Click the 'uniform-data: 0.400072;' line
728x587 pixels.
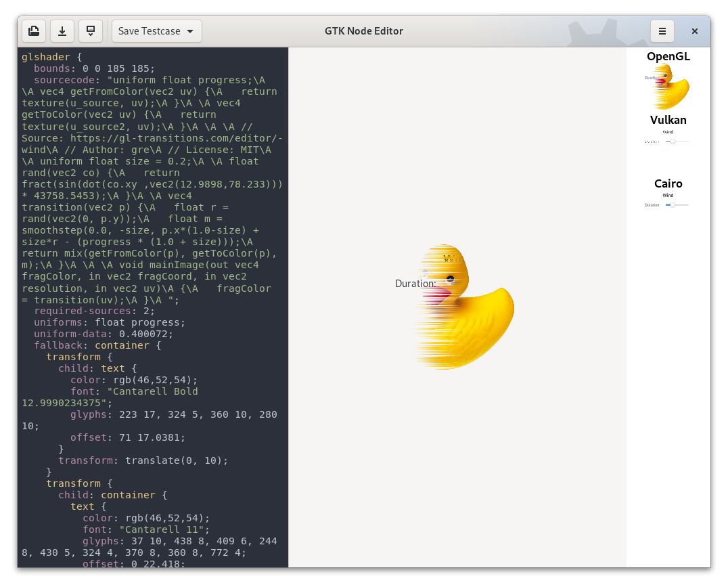[103, 334]
